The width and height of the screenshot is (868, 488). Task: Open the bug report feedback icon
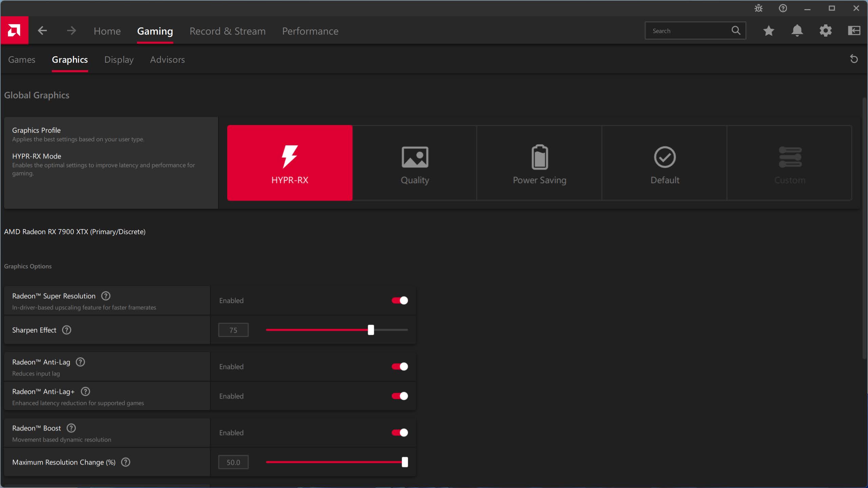pyautogui.click(x=758, y=8)
